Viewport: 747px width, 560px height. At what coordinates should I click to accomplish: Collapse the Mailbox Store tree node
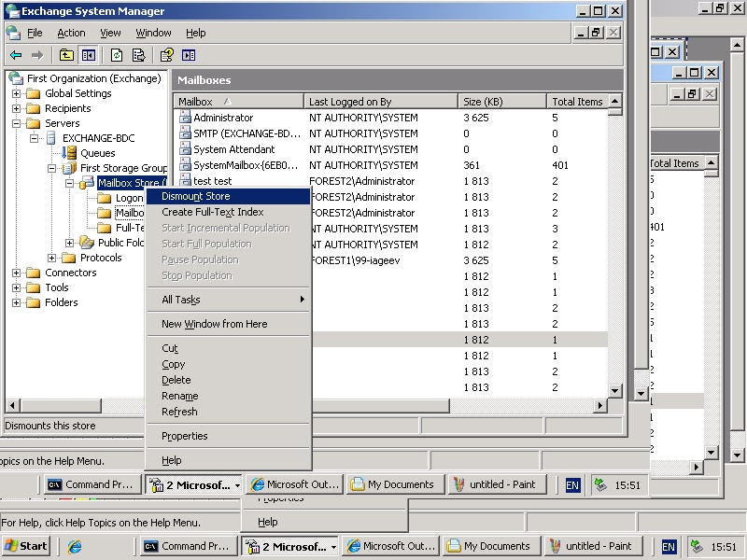pyautogui.click(x=69, y=183)
